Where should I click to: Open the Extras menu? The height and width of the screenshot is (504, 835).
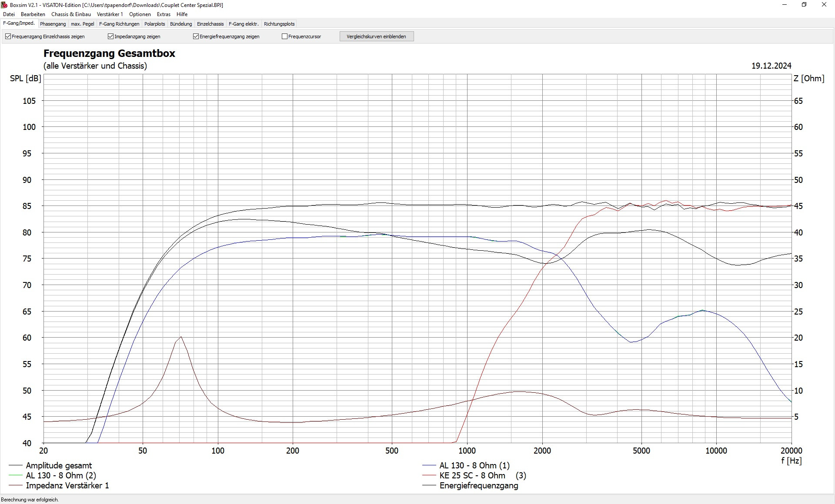[x=164, y=14]
